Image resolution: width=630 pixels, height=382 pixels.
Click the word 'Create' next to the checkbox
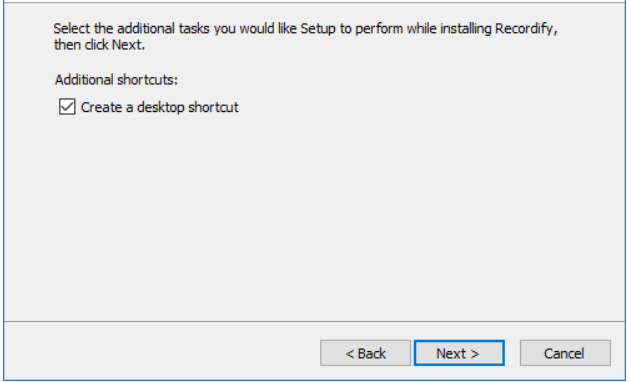(101, 107)
